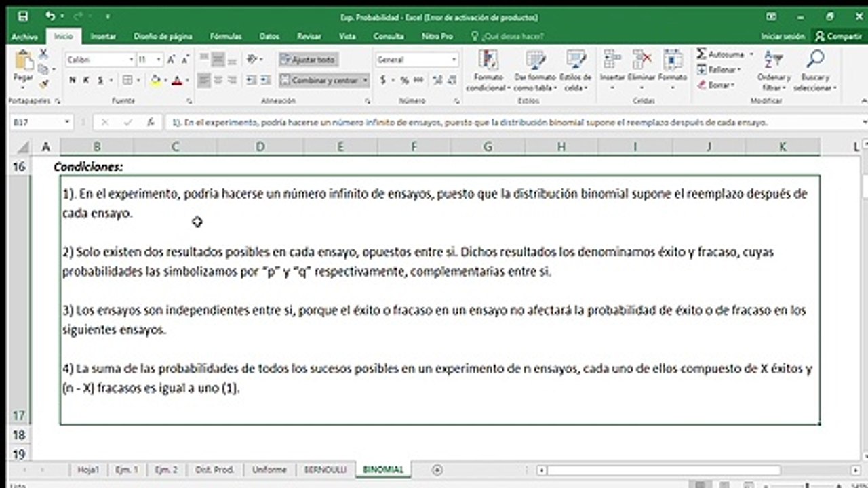The image size is (868, 488).
Task: Open Ordenar y filtrar
Action: coord(774,70)
